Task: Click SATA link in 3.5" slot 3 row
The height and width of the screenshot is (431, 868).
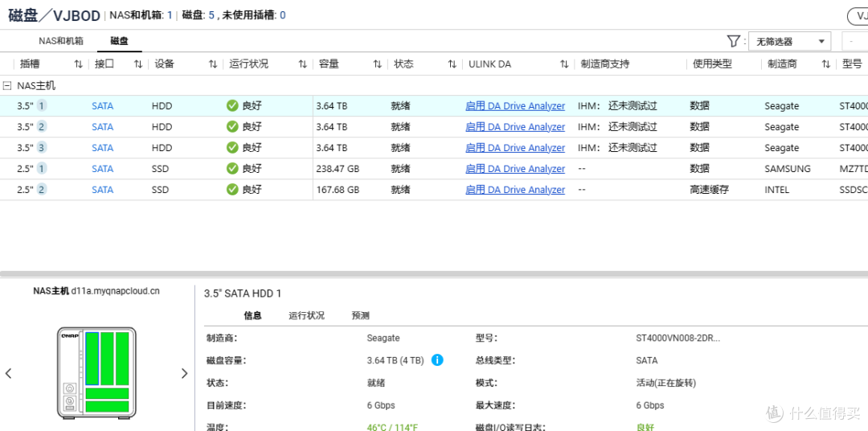Action: pyautogui.click(x=102, y=148)
